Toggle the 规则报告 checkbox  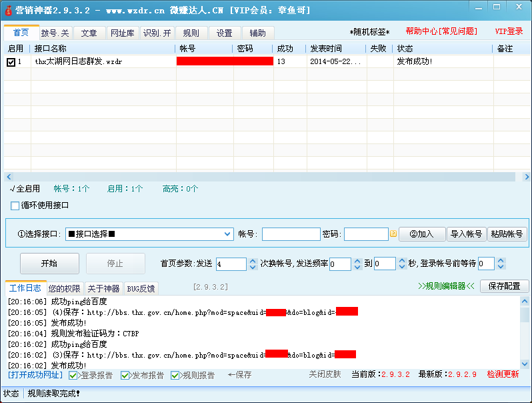tap(175, 375)
